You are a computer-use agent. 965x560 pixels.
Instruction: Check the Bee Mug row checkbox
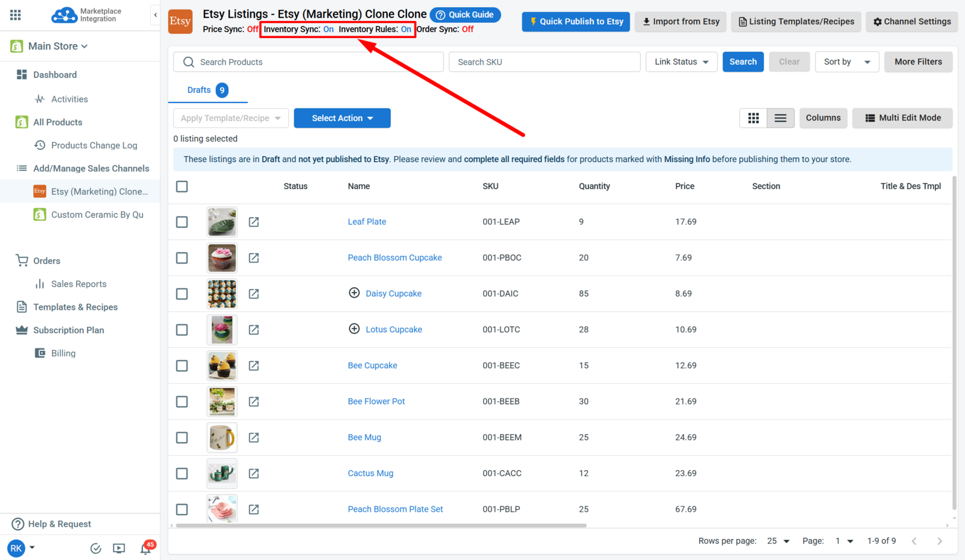pyautogui.click(x=182, y=438)
